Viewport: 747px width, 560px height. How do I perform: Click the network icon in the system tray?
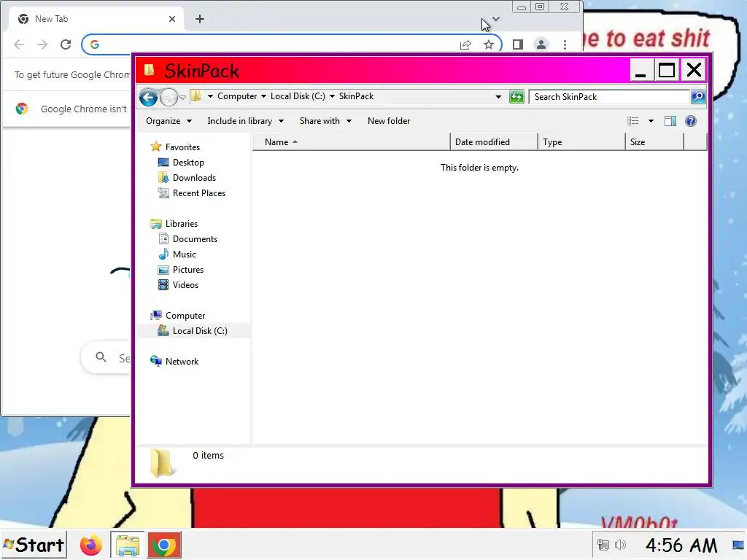tap(603, 545)
